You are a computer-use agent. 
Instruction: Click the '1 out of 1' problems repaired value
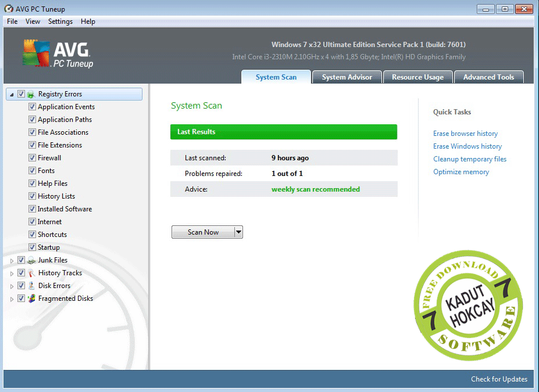(287, 173)
